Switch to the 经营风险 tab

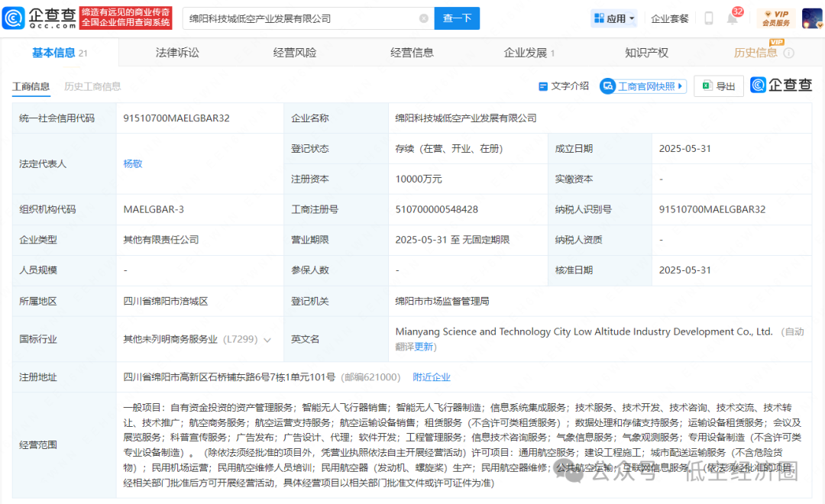(x=295, y=53)
